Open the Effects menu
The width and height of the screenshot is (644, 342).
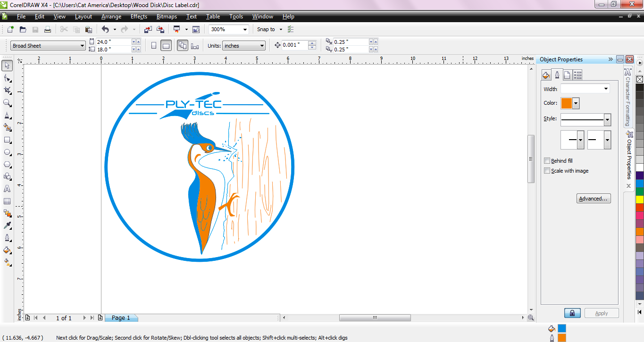pos(139,17)
